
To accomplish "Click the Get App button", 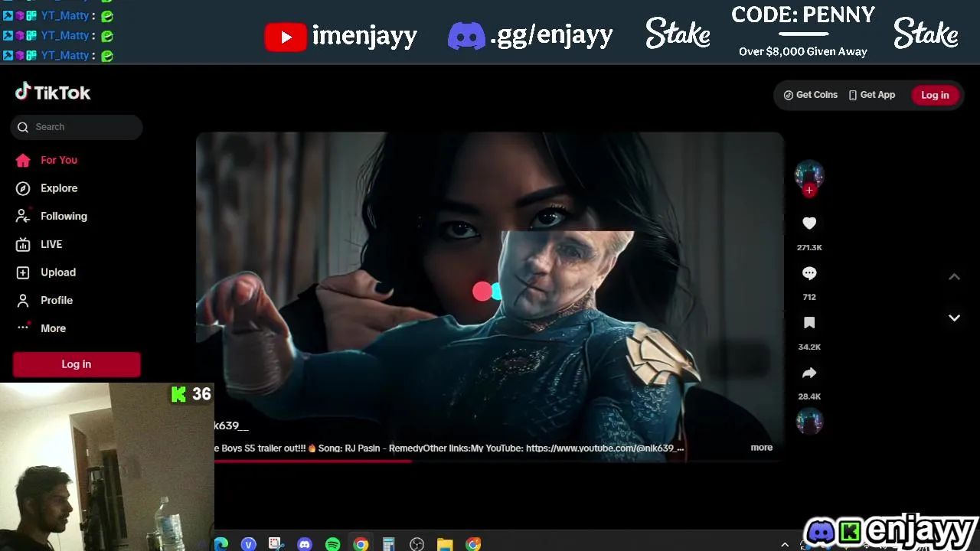I will click(x=871, y=95).
